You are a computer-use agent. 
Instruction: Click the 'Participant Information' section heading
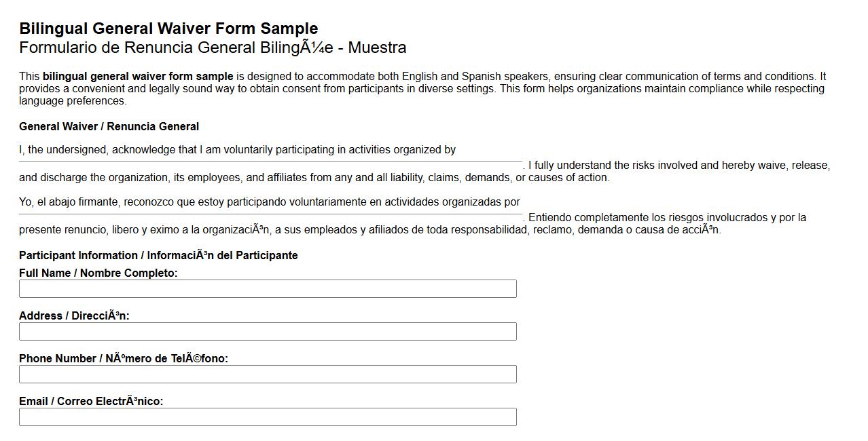coord(158,255)
